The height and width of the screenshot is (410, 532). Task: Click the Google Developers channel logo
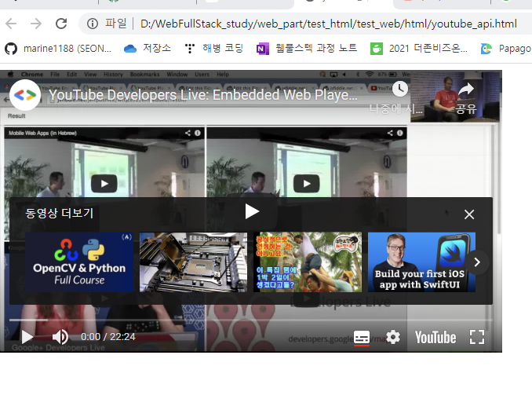(x=25, y=95)
